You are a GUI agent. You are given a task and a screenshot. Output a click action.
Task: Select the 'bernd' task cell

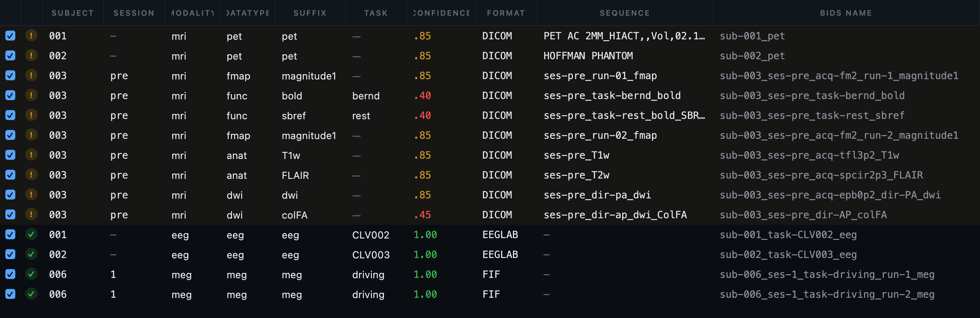(x=366, y=96)
